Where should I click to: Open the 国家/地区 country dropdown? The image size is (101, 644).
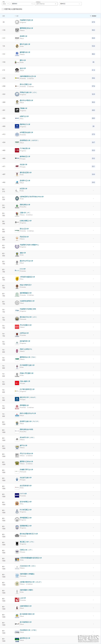[70, 4]
